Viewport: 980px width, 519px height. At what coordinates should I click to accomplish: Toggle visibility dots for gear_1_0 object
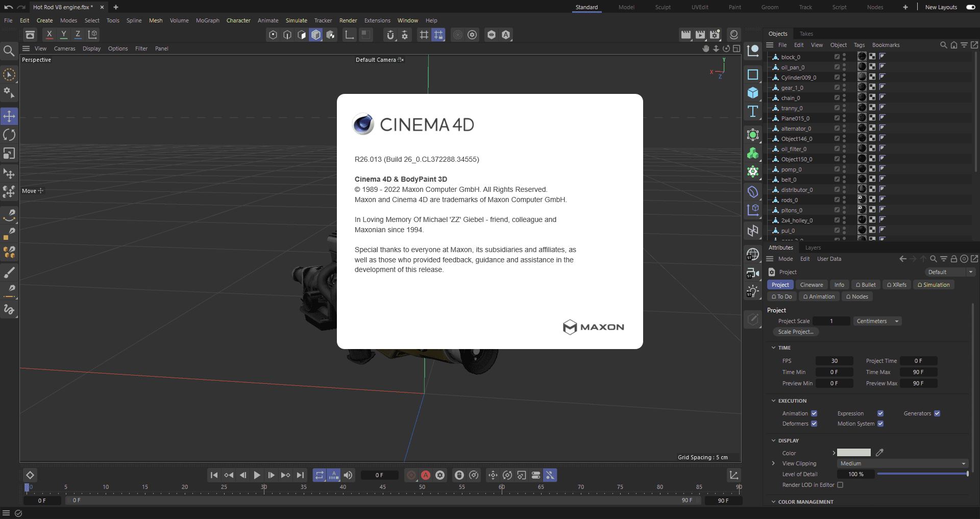point(844,87)
